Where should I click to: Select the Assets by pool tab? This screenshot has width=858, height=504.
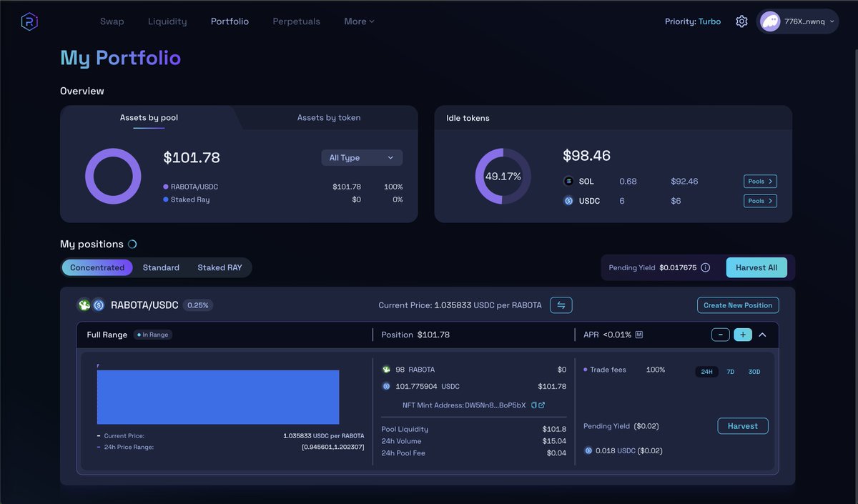[x=149, y=118]
